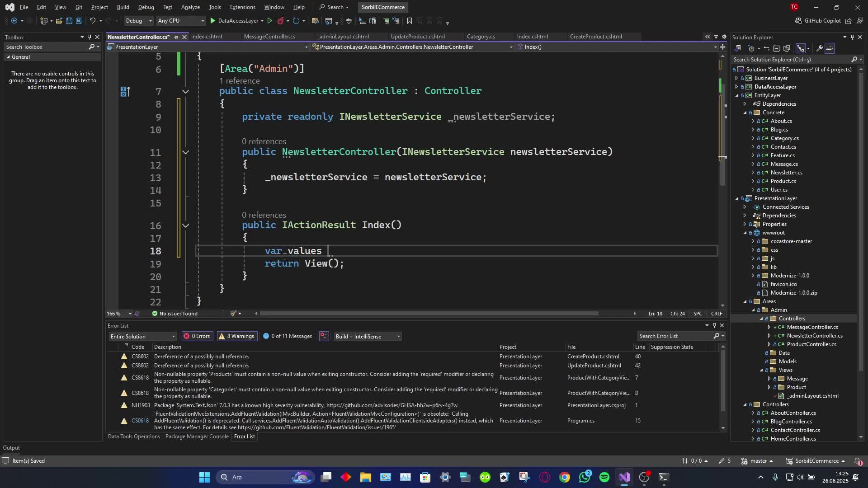
Task: Expand MessageController.cs node in Solution Explorer
Action: click(x=769, y=327)
